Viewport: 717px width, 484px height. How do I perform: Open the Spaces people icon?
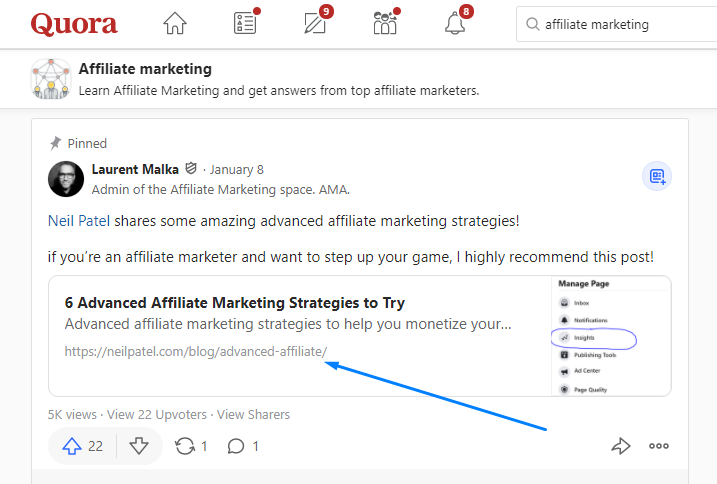pos(385,23)
